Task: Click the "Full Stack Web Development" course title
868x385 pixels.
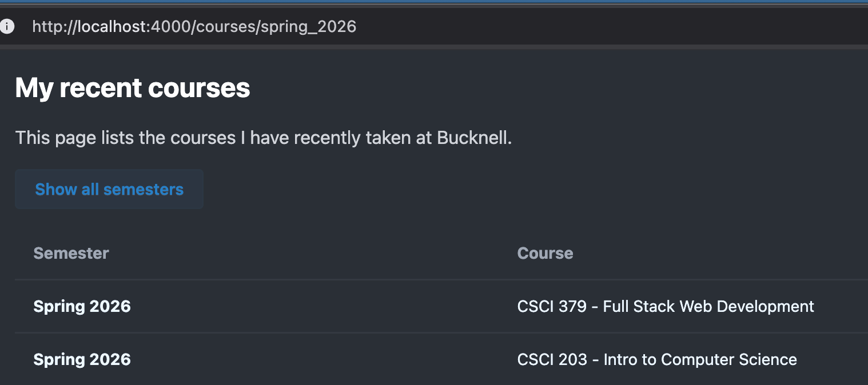Action: pyautogui.click(x=708, y=307)
